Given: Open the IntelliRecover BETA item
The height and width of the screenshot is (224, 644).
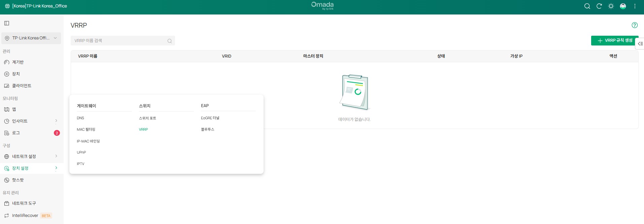Looking at the screenshot, I should click(25, 216).
